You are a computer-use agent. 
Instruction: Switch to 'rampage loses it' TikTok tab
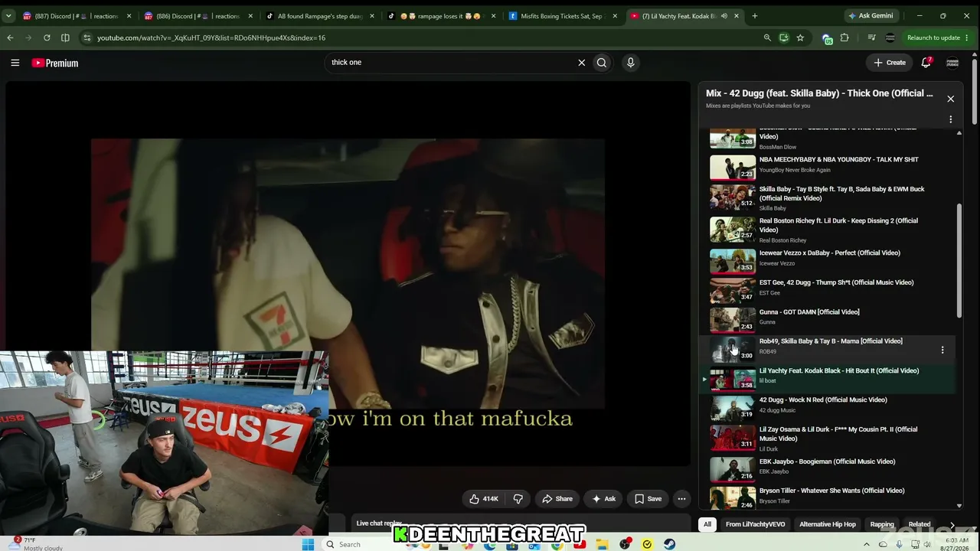(x=442, y=16)
